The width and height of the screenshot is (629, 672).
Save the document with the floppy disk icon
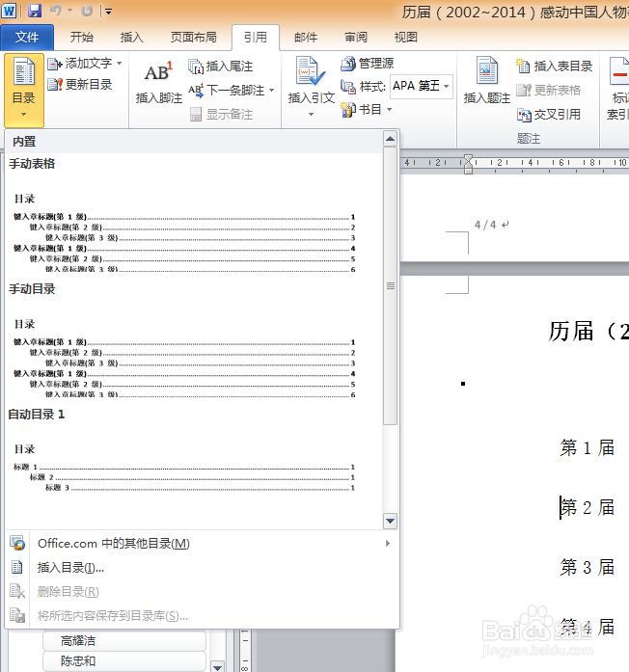(x=35, y=11)
